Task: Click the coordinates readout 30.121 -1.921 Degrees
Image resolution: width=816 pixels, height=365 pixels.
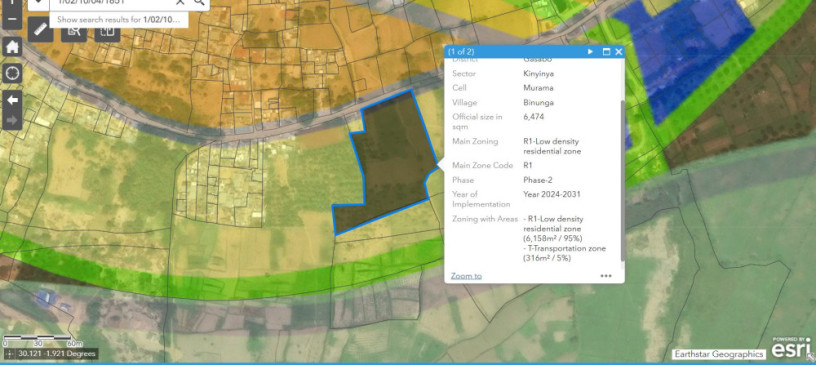Action: coord(57,354)
